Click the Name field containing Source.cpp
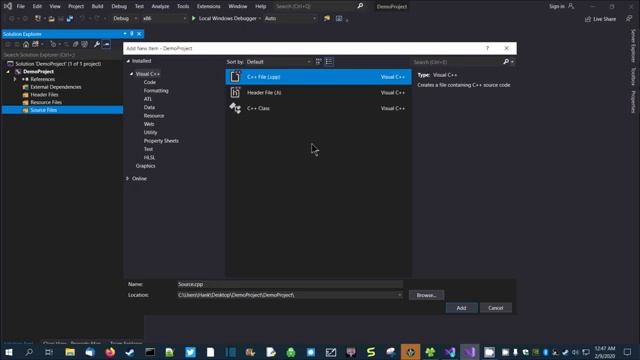Screen dimensions: 640x360 [290, 284]
